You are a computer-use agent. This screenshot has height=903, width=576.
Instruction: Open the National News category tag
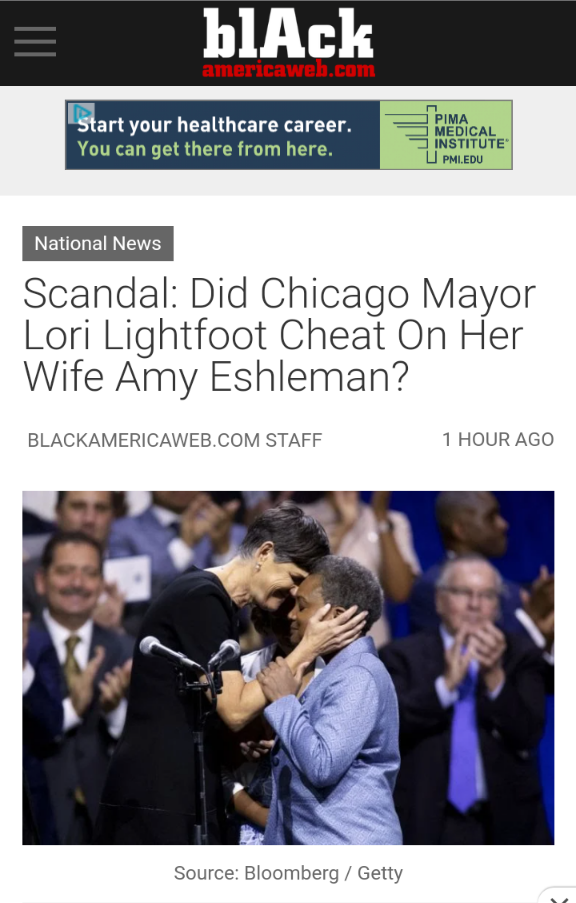(x=98, y=244)
